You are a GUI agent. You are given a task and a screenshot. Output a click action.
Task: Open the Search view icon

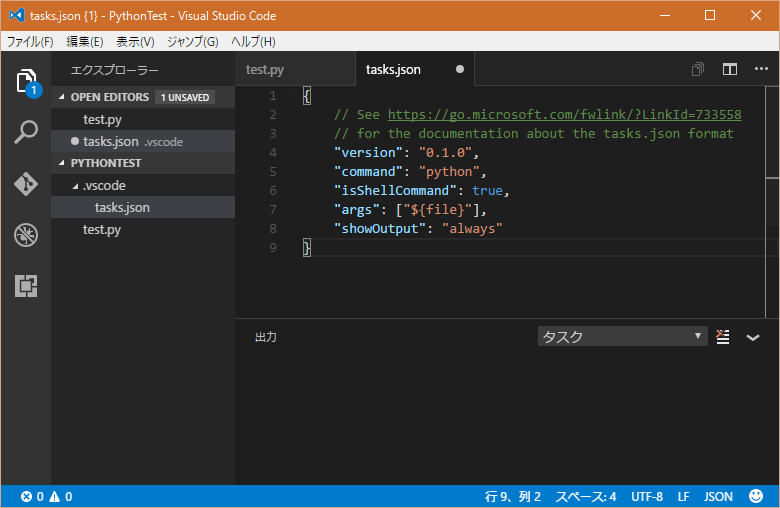pos(26,132)
